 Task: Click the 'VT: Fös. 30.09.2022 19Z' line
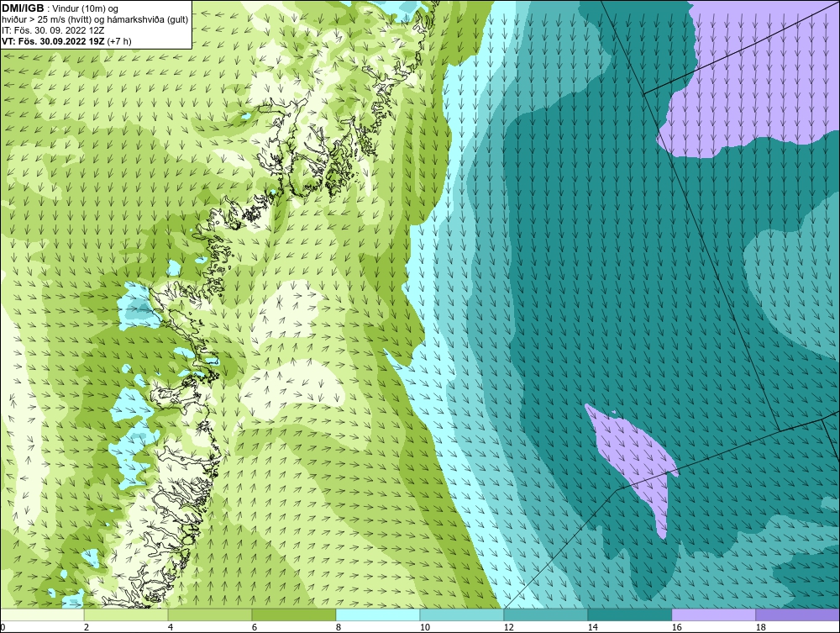(x=54, y=40)
